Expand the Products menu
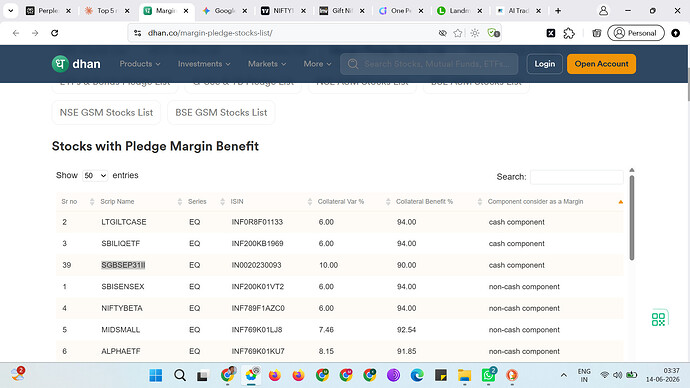The image size is (690, 388). pos(140,64)
